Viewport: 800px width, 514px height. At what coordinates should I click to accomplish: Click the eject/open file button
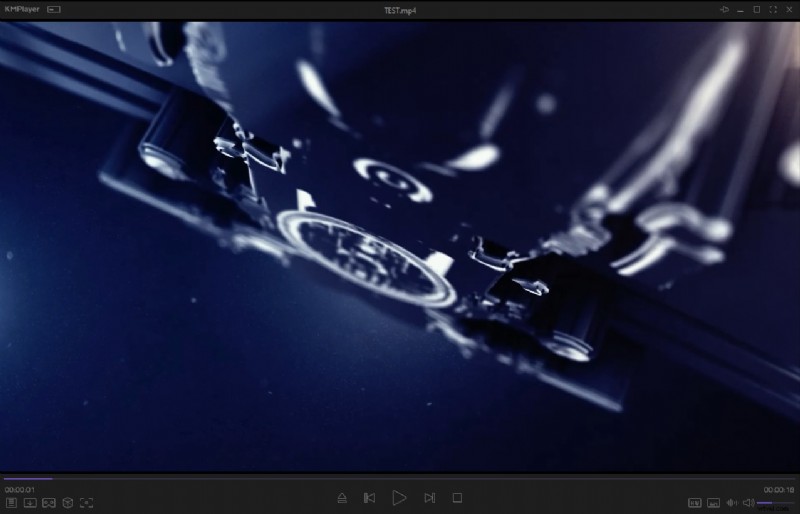tap(342, 497)
